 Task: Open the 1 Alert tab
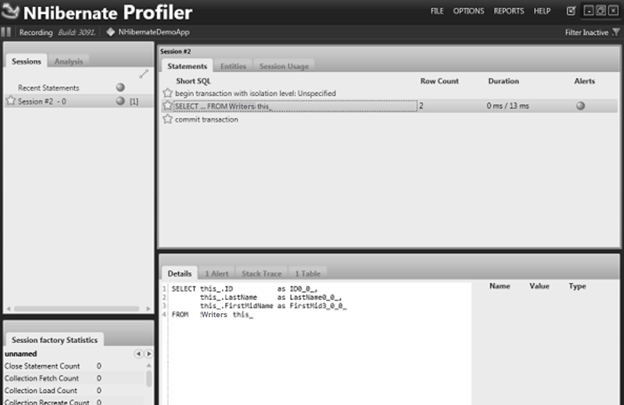coord(216,274)
